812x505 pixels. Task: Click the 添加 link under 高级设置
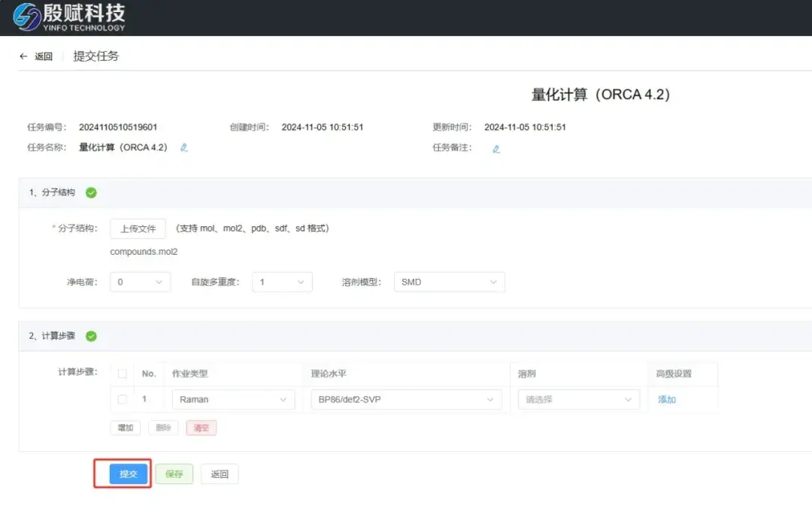click(x=668, y=399)
